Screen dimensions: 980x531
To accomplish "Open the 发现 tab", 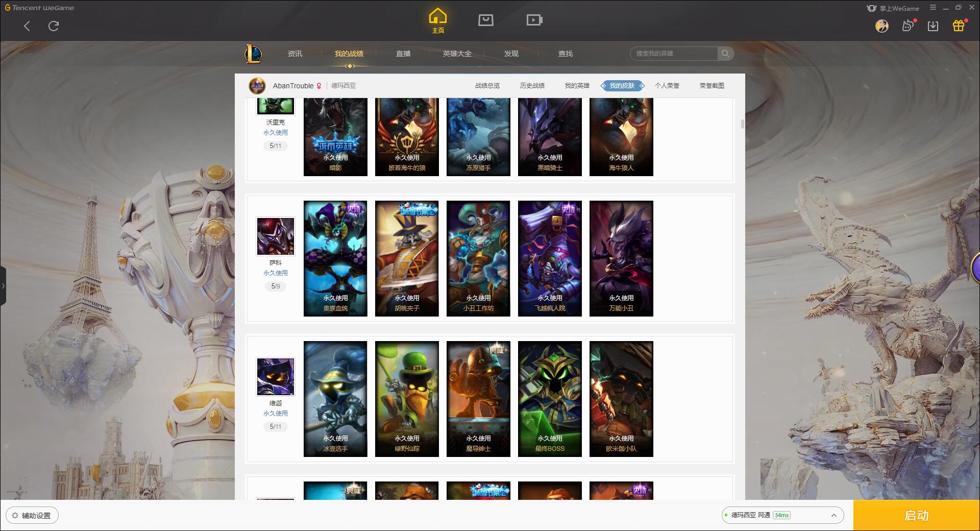I will point(511,54).
